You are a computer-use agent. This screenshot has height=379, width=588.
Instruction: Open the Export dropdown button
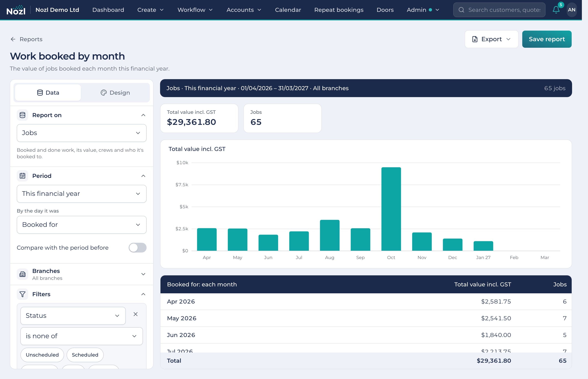pyautogui.click(x=491, y=39)
